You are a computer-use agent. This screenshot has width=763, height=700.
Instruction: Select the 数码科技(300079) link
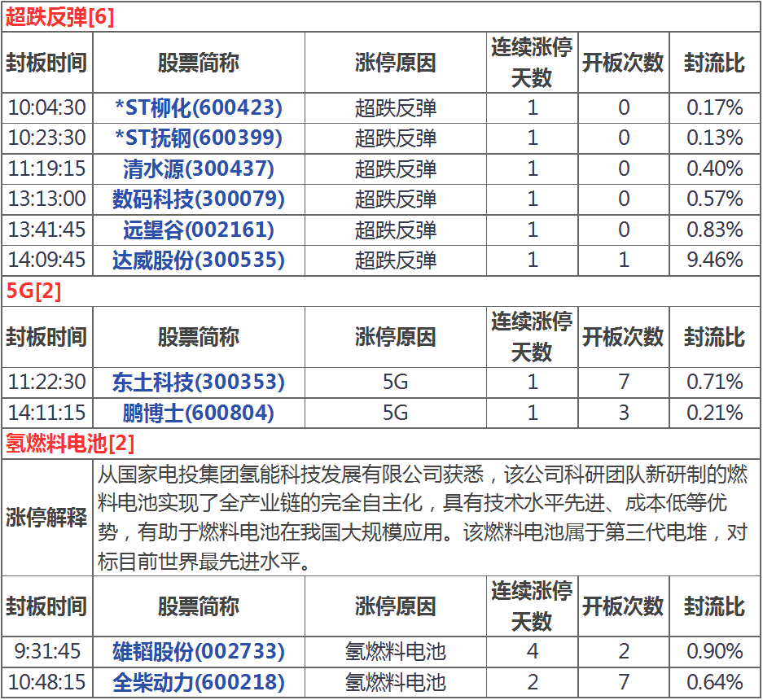click(198, 199)
